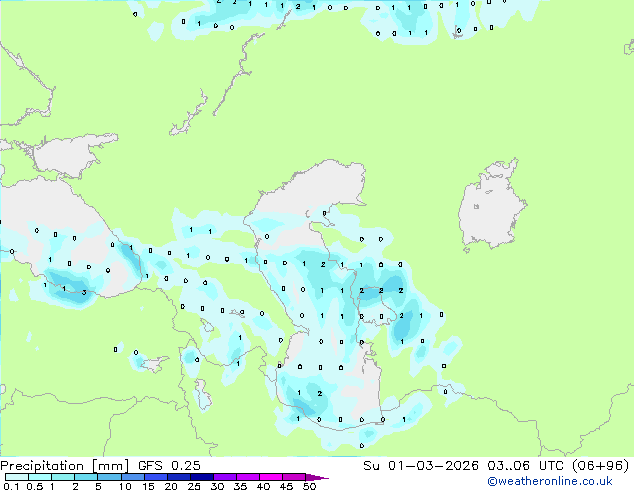Click the '20' legend scale label
Image resolution: width=634 pixels, height=490 pixels.
point(171,486)
